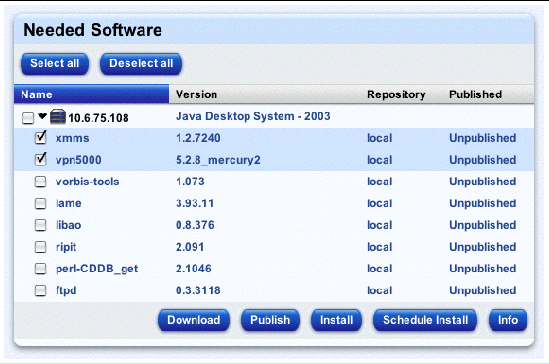Open Schedule Install
This screenshot has height=364, width=549.
coord(425,320)
